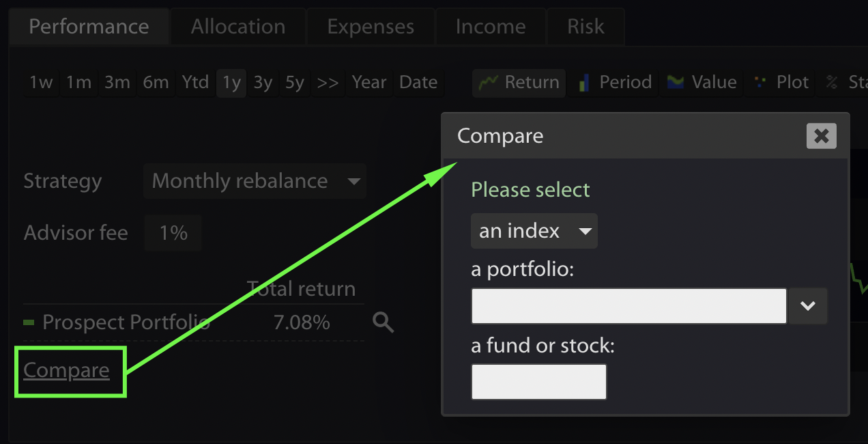Switch to the Allocation tab

238,27
